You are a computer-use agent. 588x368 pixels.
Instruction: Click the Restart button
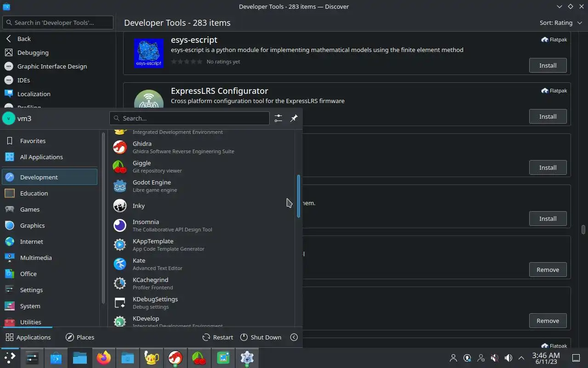point(218,337)
